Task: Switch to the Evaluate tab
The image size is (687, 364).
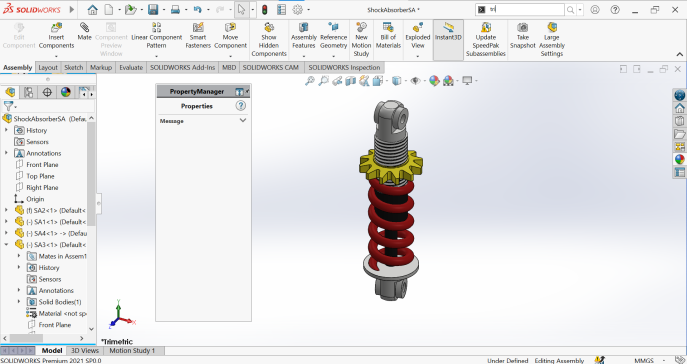Action: click(131, 67)
